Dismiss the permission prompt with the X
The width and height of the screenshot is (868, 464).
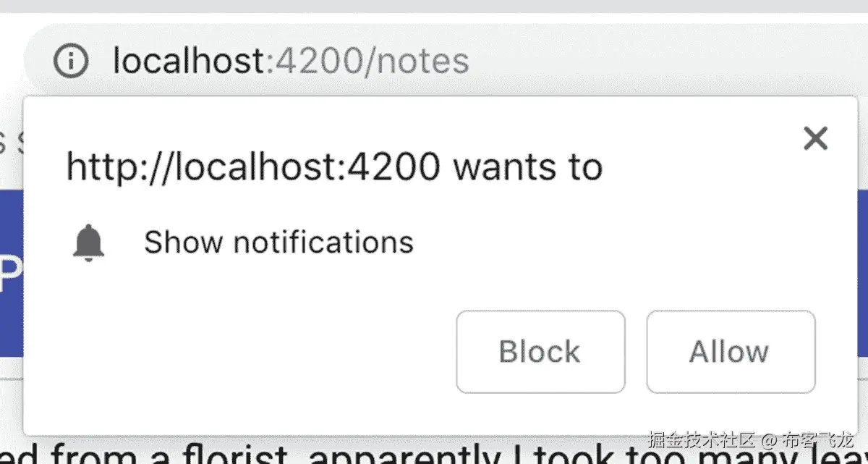[815, 138]
